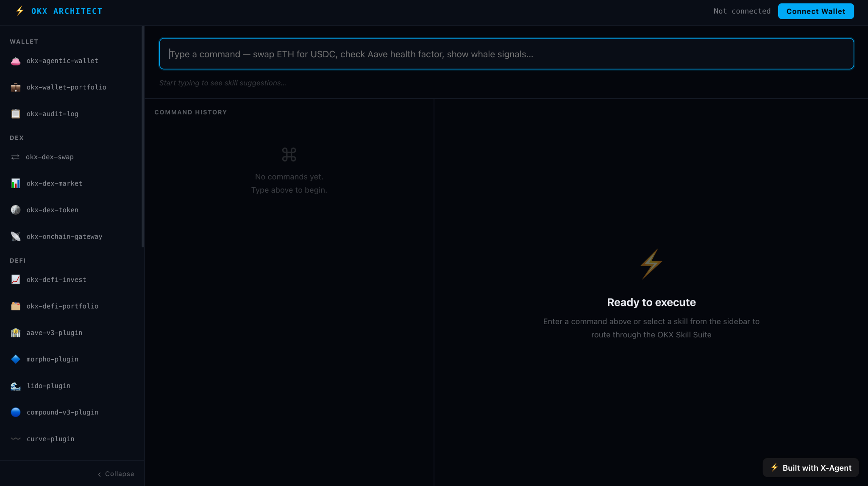The image size is (868, 486).
Task: Click the okx-dex-token moon icon
Action: (16, 210)
